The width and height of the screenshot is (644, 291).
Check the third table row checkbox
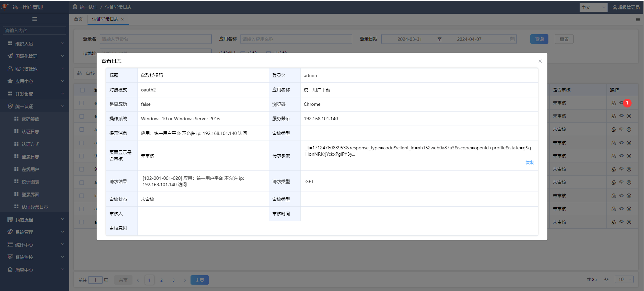[82, 129]
